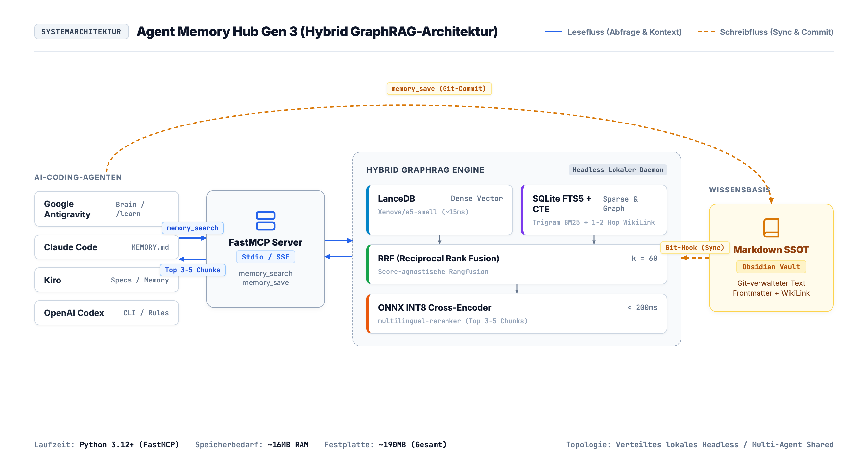Click the AI-CODING-AGENTEN heading
The height and width of the screenshot is (473, 868).
pyautogui.click(x=78, y=177)
